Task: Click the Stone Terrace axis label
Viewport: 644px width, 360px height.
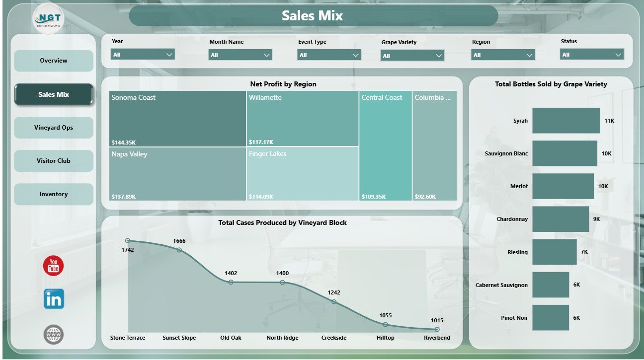Action: pos(128,338)
